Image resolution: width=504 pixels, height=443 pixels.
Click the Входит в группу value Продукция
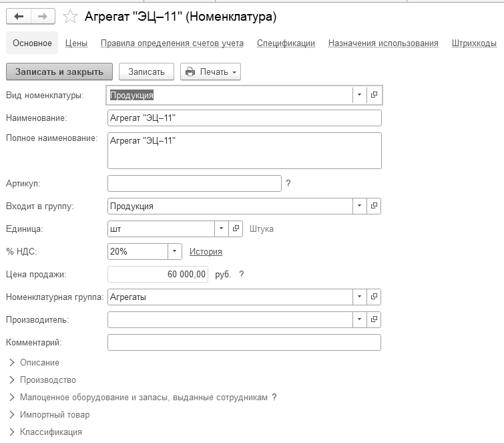click(132, 206)
